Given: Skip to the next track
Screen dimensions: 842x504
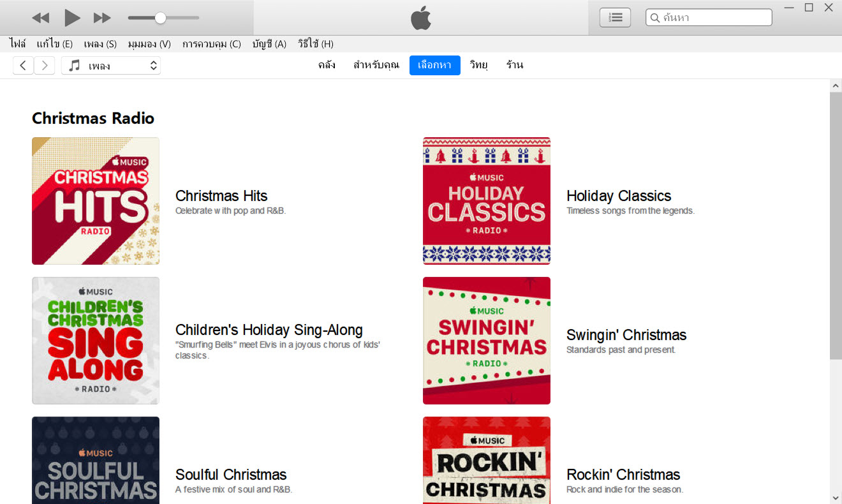Looking at the screenshot, I should pos(102,18).
